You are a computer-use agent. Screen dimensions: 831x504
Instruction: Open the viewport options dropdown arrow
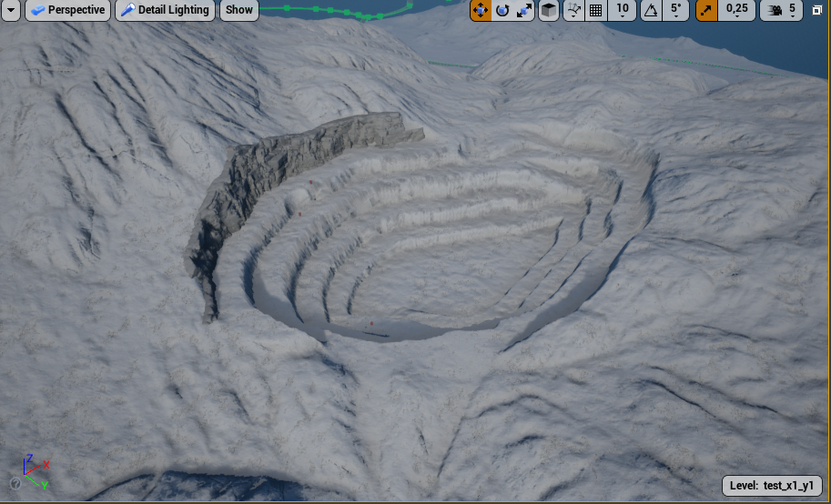[11, 10]
